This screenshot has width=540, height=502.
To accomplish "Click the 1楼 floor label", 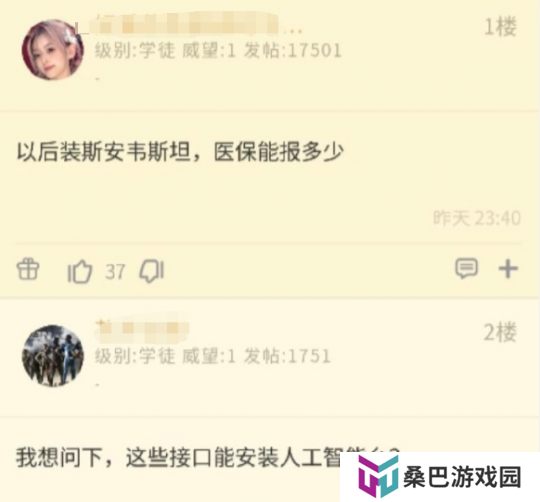I will (x=500, y=27).
